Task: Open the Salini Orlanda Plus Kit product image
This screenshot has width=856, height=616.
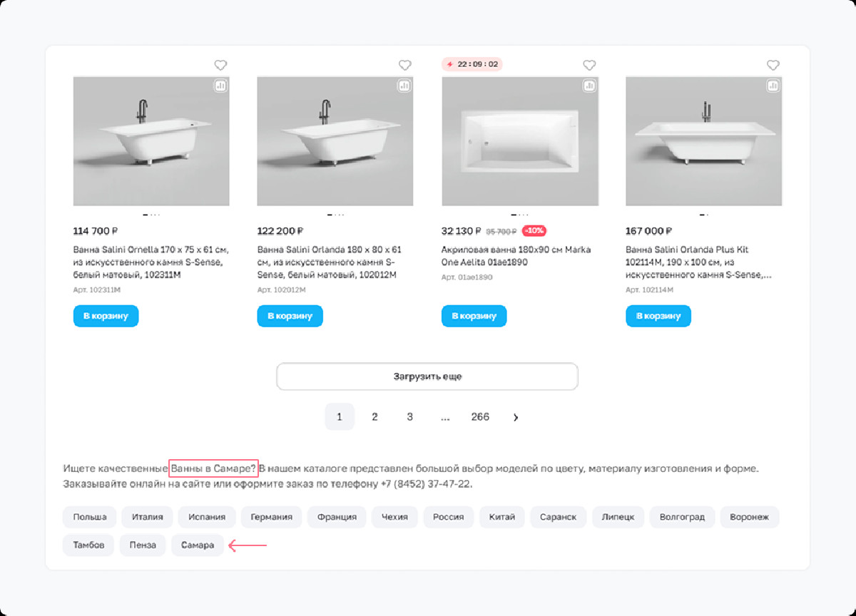Action: pyautogui.click(x=703, y=141)
